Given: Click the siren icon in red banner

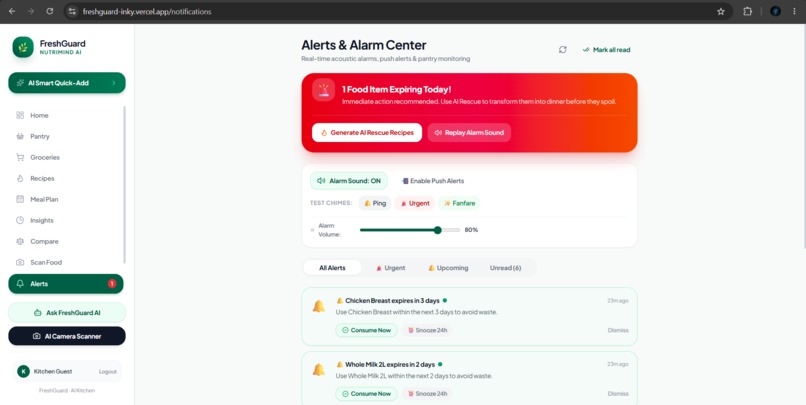Looking at the screenshot, I should click(x=323, y=90).
